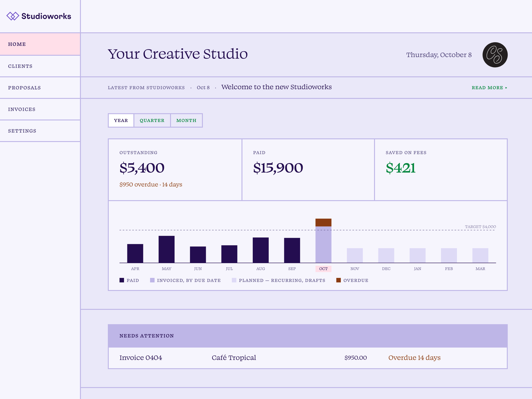Click the Paid legend swatch
This screenshot has height=399, width=532.
pos(122,280)
